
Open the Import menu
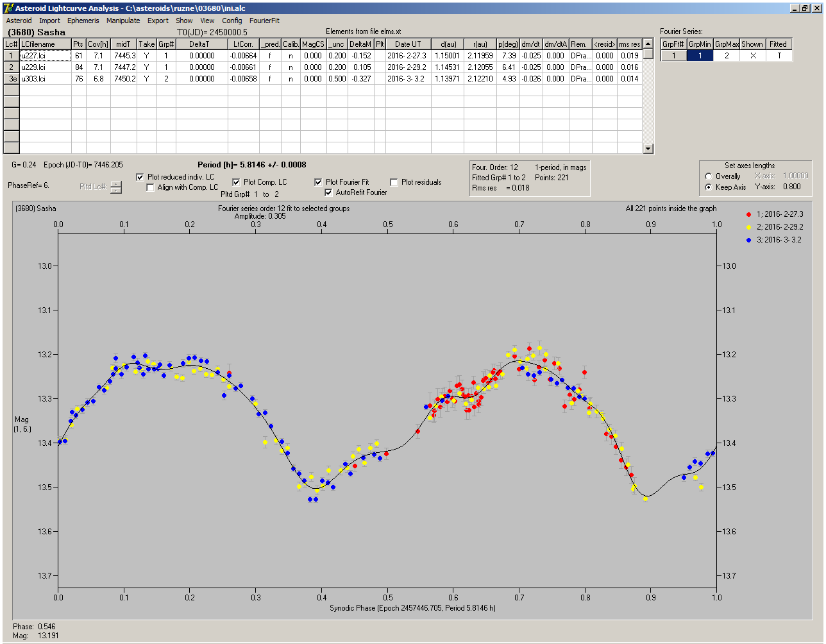pyautogui.click(x=49, y=21)
